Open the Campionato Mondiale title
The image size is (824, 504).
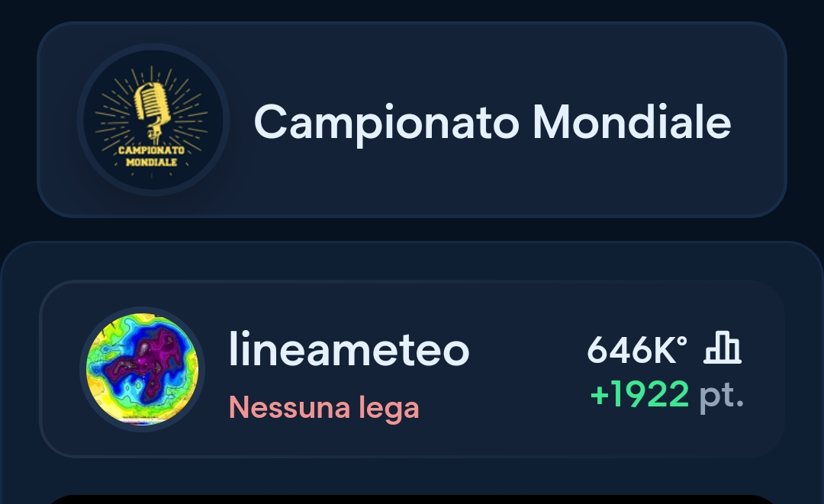[x=492, y=121]
